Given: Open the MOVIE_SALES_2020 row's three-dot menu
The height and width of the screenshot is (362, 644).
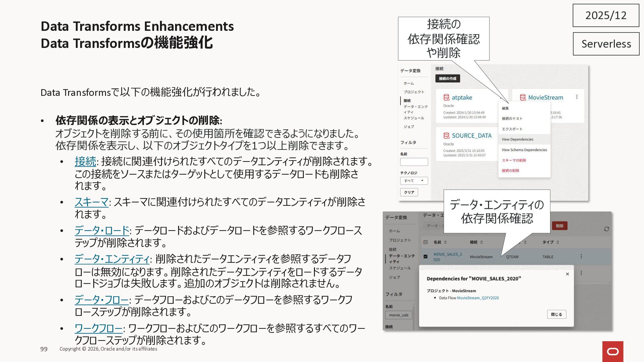Looking at the screenshot, I should (x=581, y=256).
